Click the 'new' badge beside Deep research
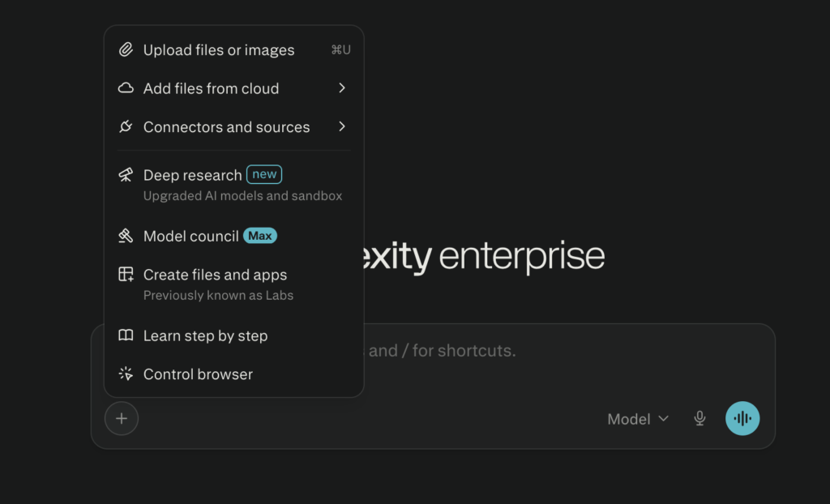Screen dimensions: 830x504 point(264,174)
